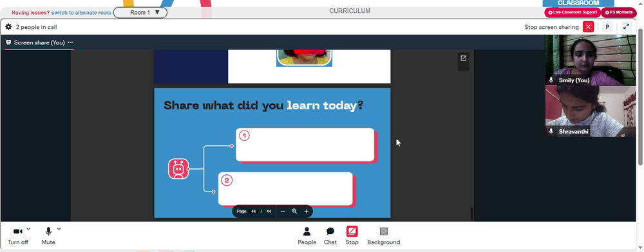This screenshot has width=644, height=252.
Task: Mute the microphone
Action: pos(48,237)
